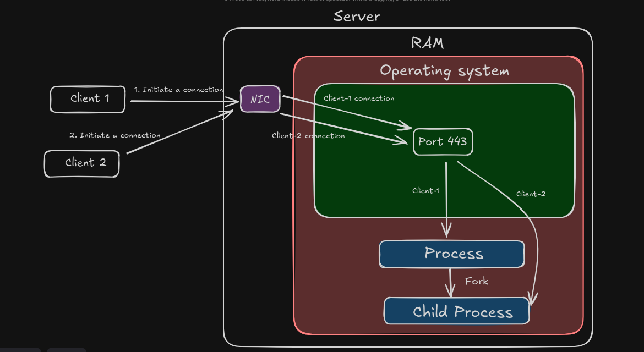Click the purple NIC box
Screen dimensions: 644x352
tap(260, 100)
